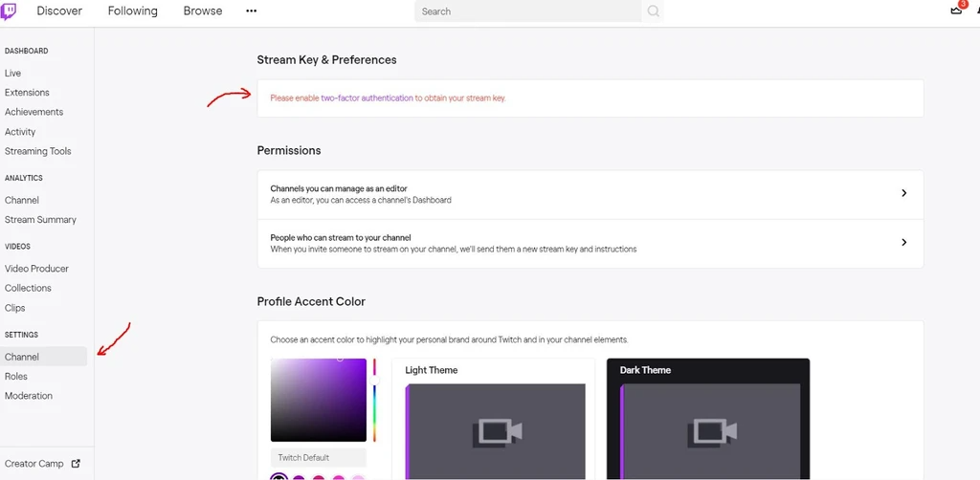Screen dimensions: 980x480
Task: Click the Twitch logo icon
Action: (9, 11)
